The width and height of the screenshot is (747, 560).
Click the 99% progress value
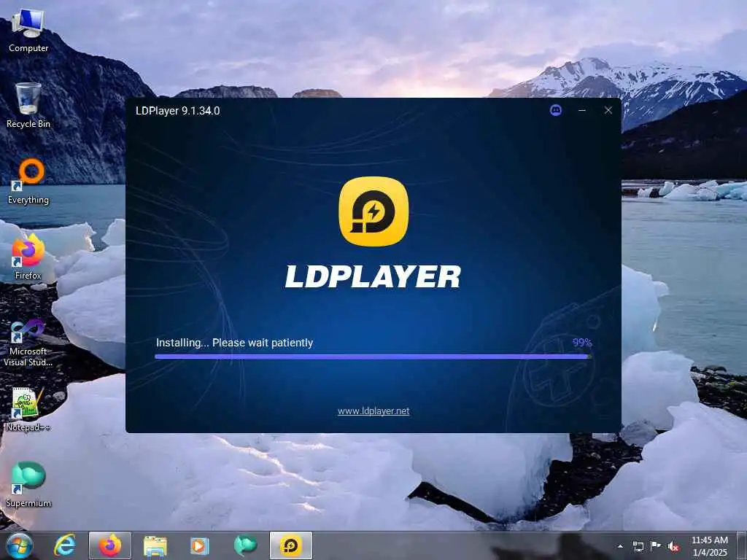click(x=581, y=343)
